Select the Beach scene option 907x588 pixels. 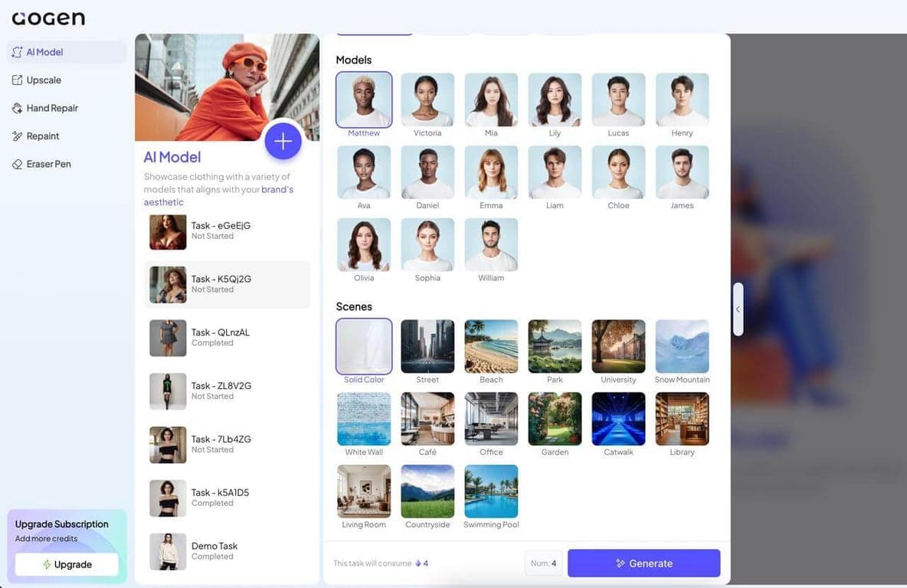click(491, 347)
